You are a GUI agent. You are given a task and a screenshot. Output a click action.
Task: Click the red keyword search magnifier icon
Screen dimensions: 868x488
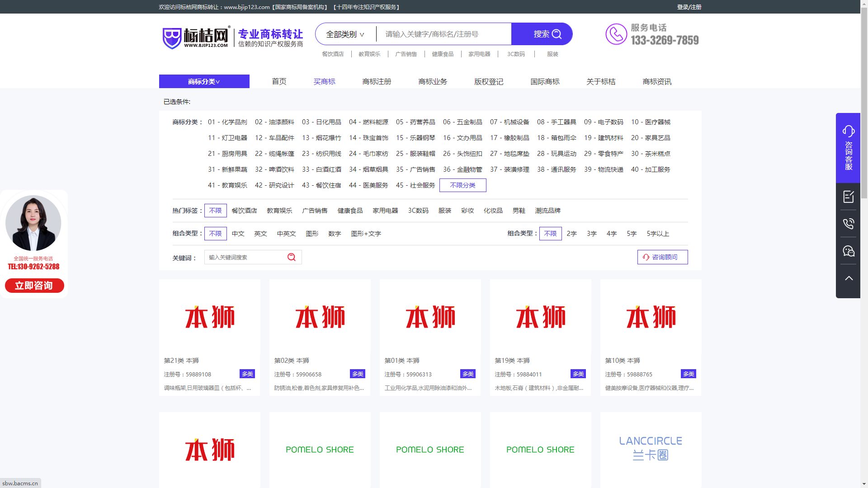(292, 257)
